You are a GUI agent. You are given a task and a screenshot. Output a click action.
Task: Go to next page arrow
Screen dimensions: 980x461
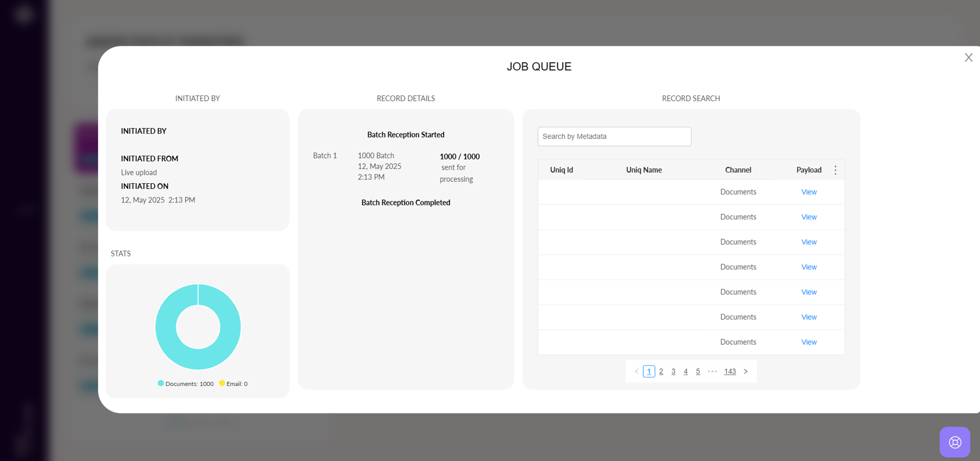coord(746,371)
